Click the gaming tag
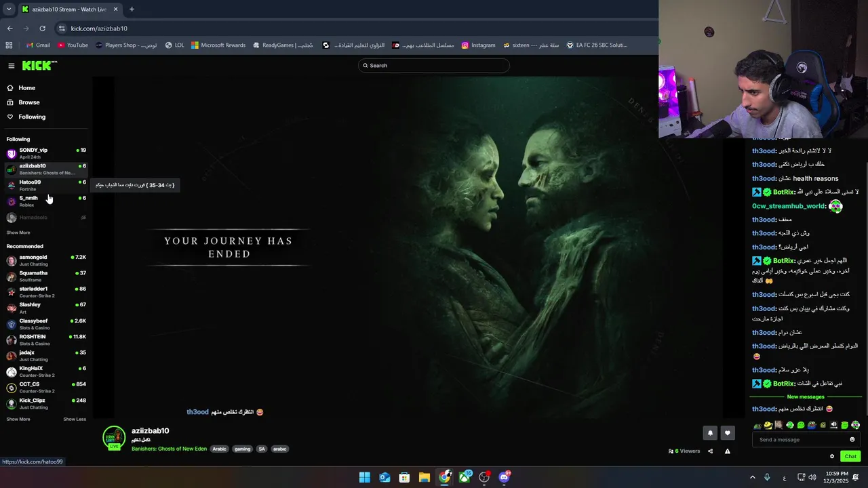 click(x=242, y=449)
